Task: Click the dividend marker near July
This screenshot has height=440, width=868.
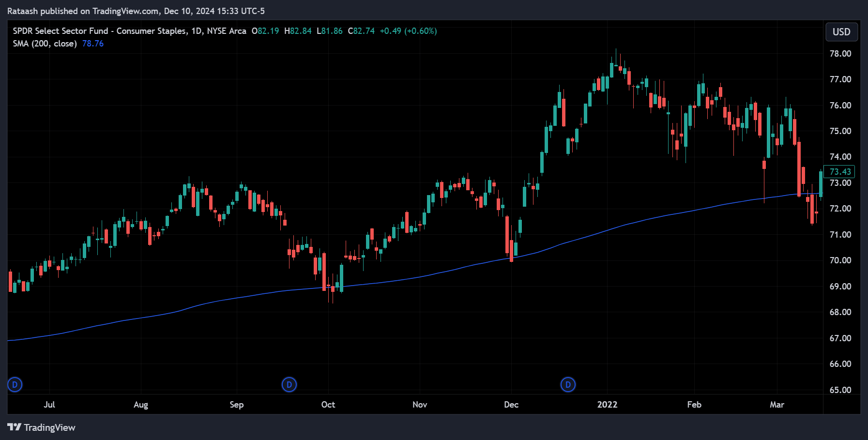Action: point(15,385)
